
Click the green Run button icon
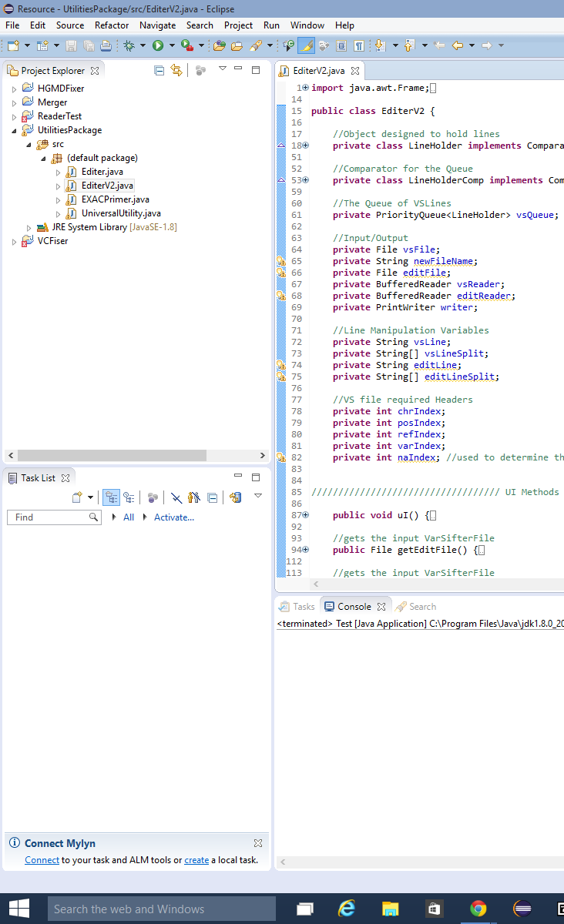coord(158,45)
